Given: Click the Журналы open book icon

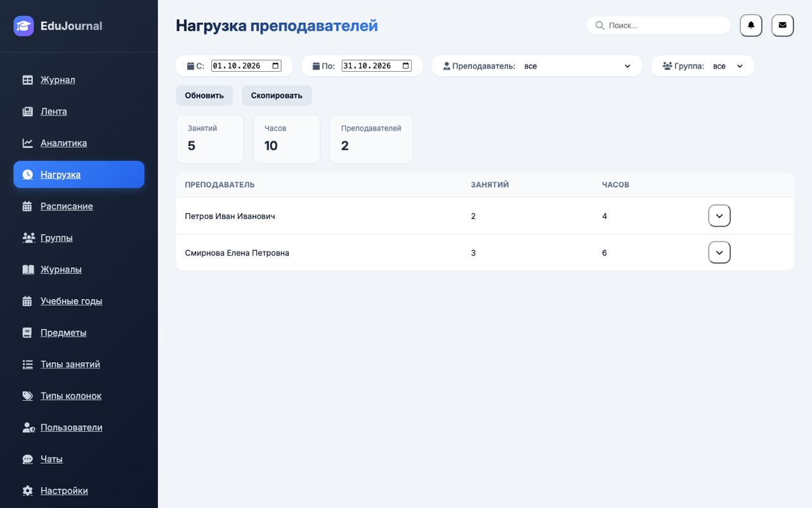Looking at the screenshot, I should click(x=28, y=270).
